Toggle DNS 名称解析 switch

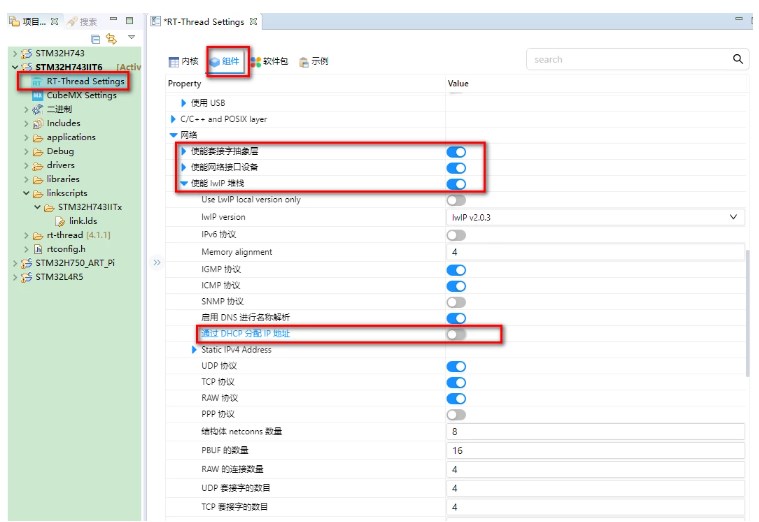[x=456, y=318]
